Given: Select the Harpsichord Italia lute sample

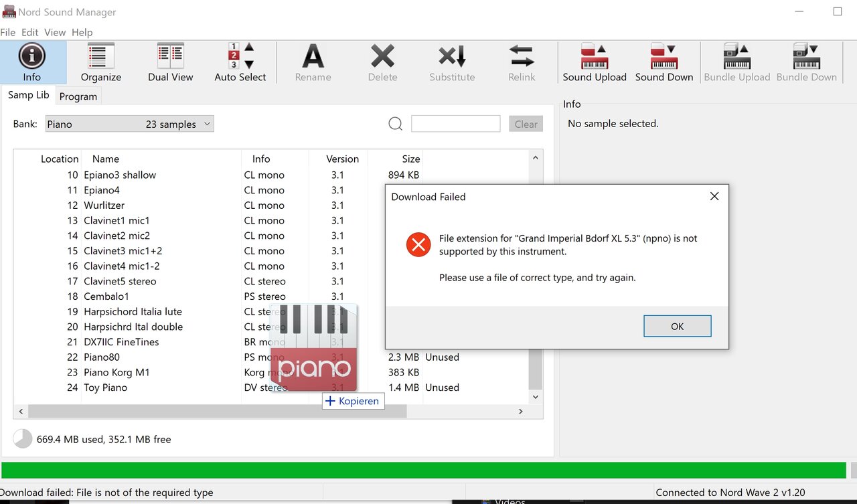Looking at the screenshot, I should click(x=133, y=311).
